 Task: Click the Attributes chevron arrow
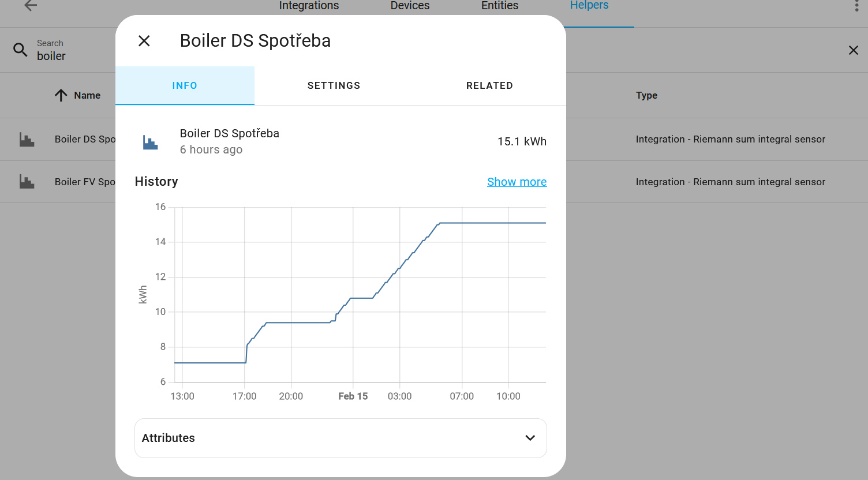(x=530, y=438)
